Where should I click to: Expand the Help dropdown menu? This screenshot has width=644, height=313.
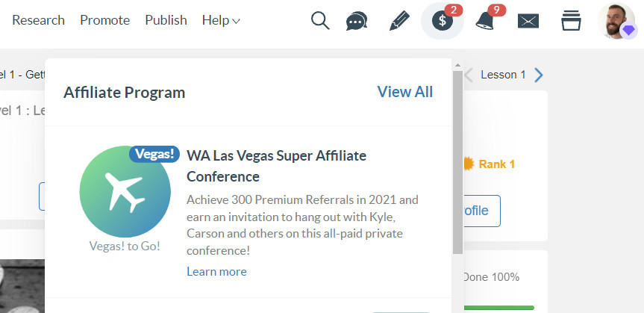click(221, 20)
